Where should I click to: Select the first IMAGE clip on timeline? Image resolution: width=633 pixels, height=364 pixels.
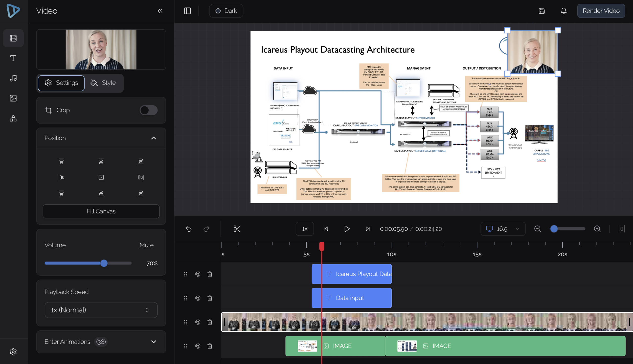pos(335,346)
